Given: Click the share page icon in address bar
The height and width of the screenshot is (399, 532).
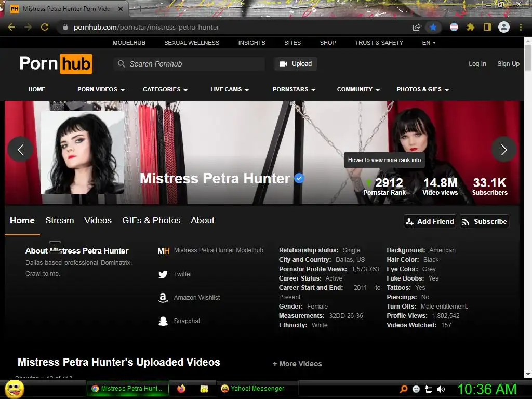Looking at the screenshot, I should 416,28.
